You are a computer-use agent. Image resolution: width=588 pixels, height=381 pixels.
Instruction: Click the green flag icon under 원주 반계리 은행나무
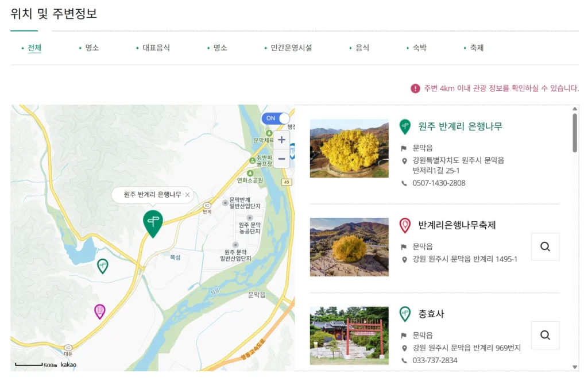pyautogui.click(x=403, y=147)
